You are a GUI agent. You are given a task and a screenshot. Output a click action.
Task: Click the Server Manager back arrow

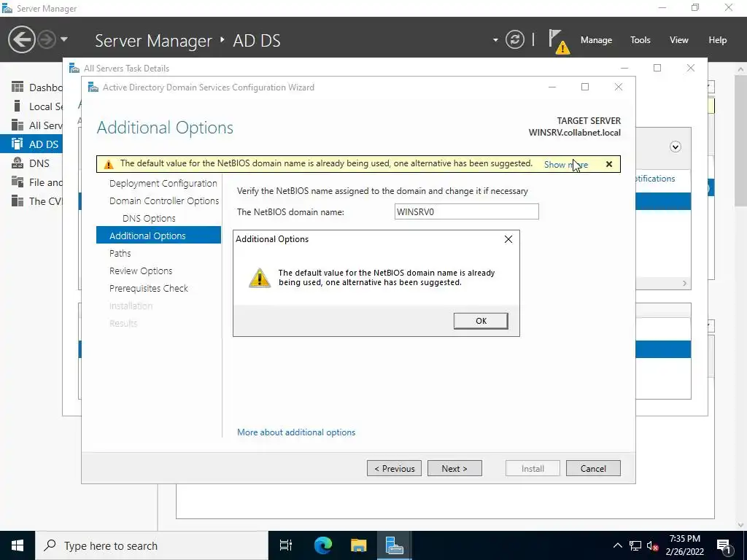(21, 39)
